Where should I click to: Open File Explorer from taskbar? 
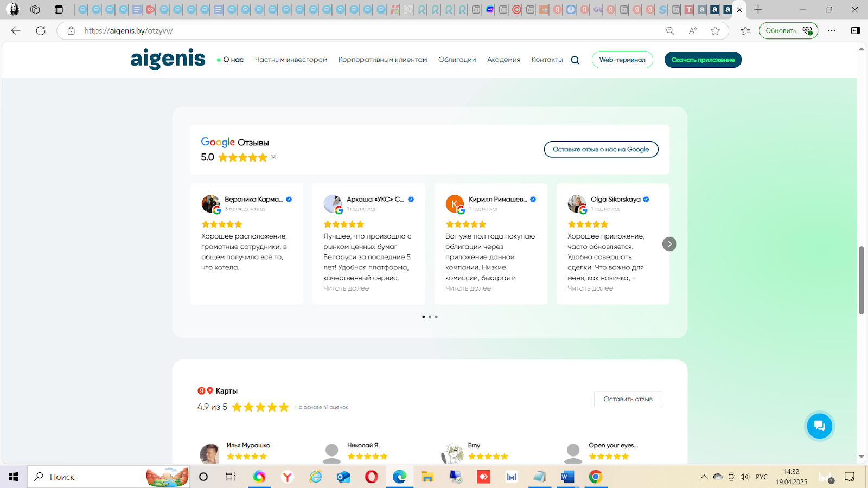pyautogui.click(x=427, y=477)
